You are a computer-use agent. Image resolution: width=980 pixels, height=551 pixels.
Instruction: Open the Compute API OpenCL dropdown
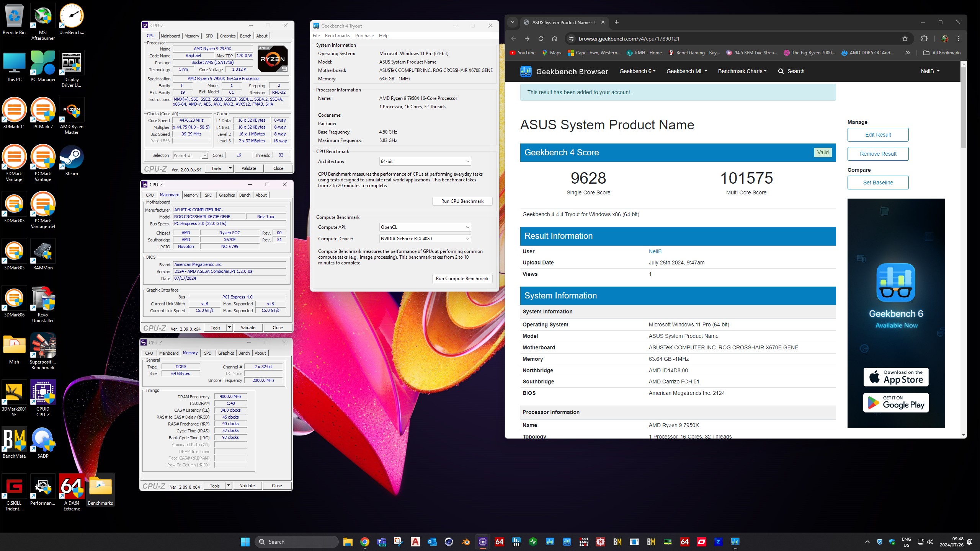425,227
